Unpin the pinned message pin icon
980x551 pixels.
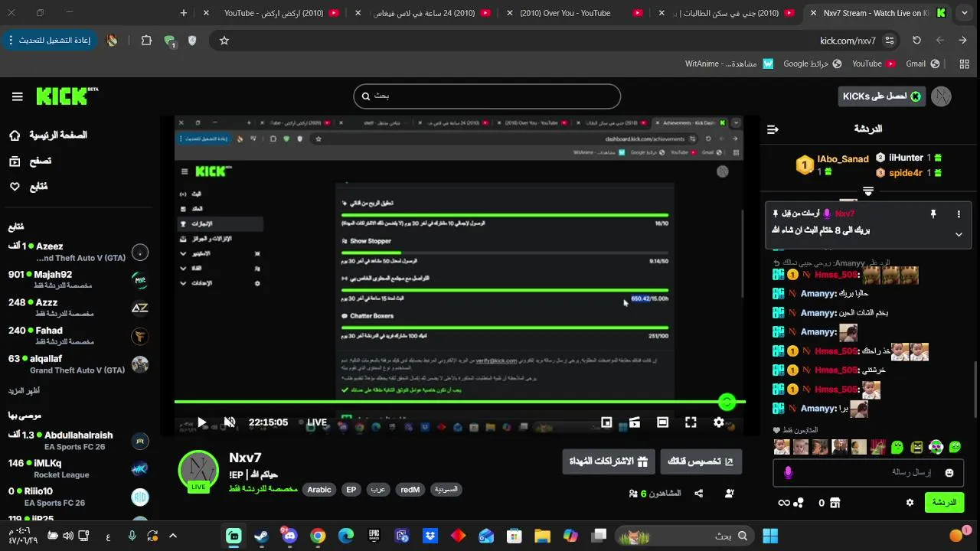click(x=933, y=214)
